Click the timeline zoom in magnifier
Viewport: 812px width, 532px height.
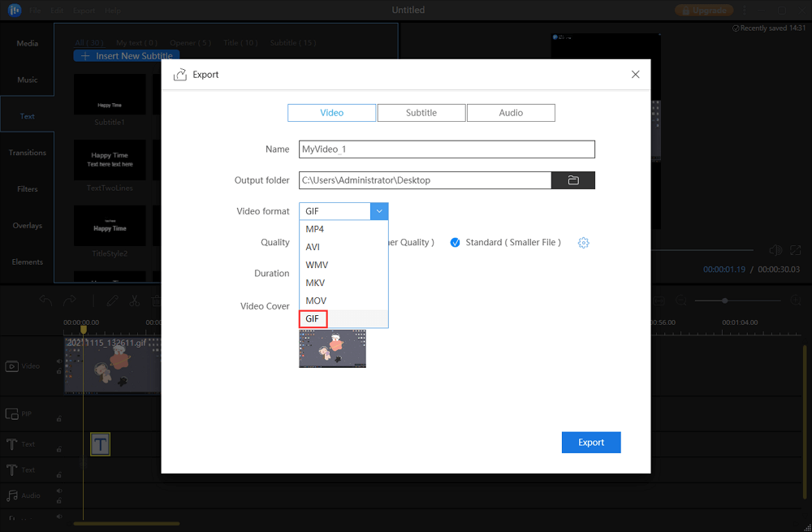[796, 301]
